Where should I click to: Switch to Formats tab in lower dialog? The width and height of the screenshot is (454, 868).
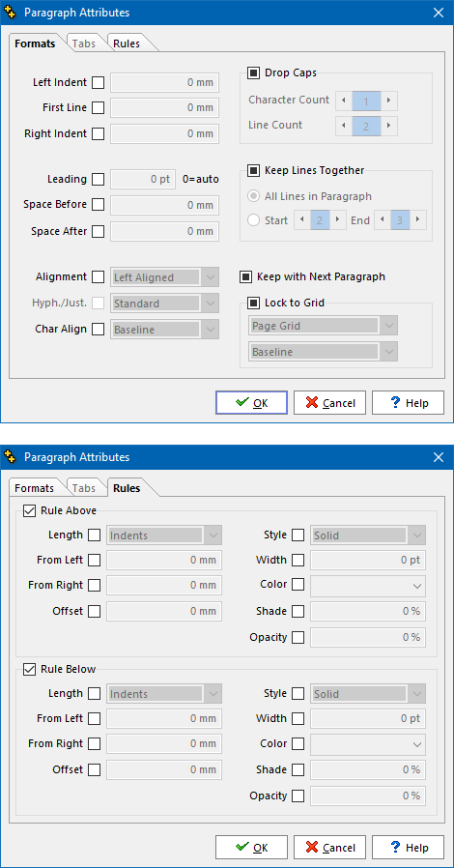[34, 488]
